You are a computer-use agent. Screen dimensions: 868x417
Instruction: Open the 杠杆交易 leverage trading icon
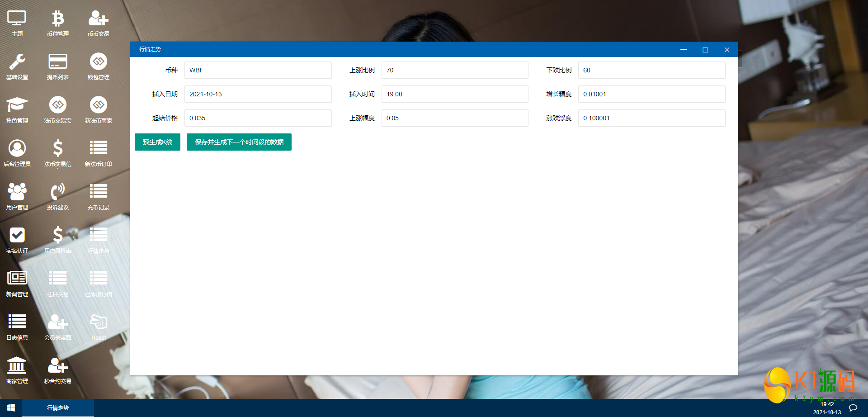pyautogui.click(x=58, y=284)
